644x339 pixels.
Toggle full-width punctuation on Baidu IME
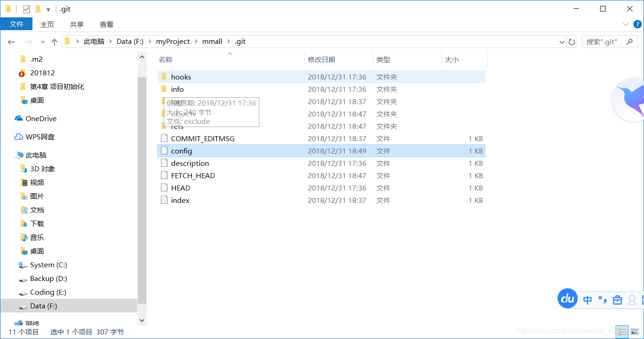tap(601, 300)
